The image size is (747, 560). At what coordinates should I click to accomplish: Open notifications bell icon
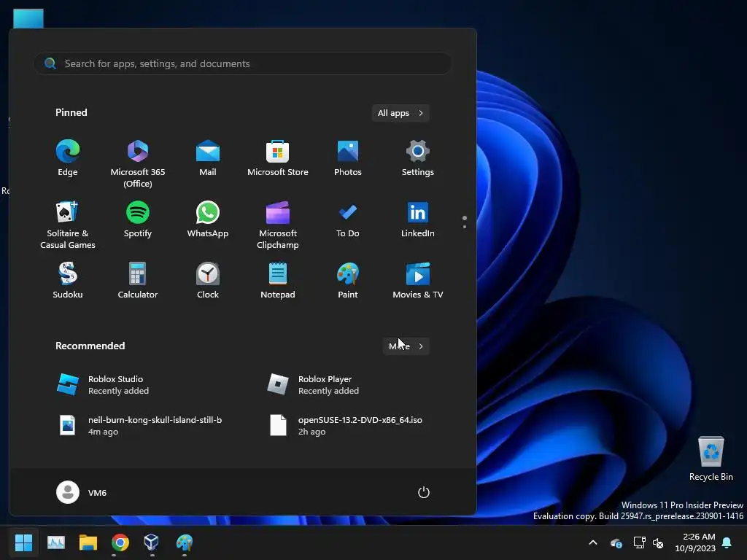click(727, 542)
